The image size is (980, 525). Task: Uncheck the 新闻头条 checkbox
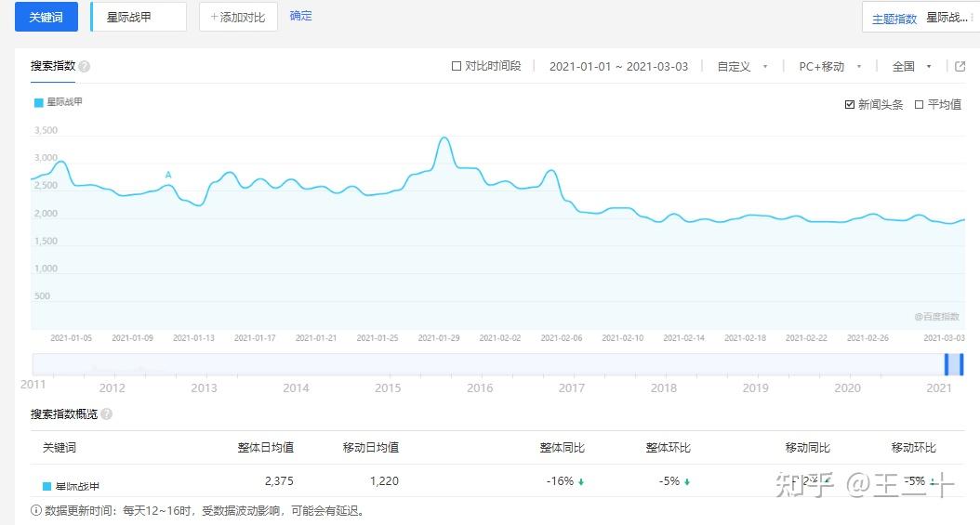tap(850, 104)
